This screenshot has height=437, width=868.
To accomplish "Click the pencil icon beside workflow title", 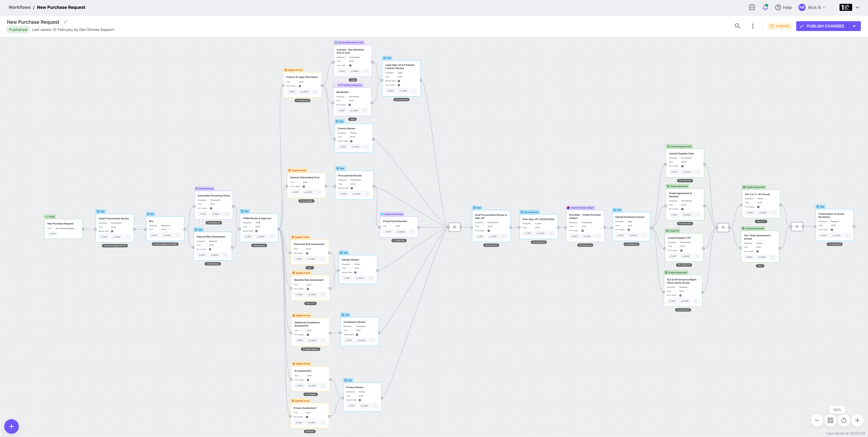I will 66,22.
